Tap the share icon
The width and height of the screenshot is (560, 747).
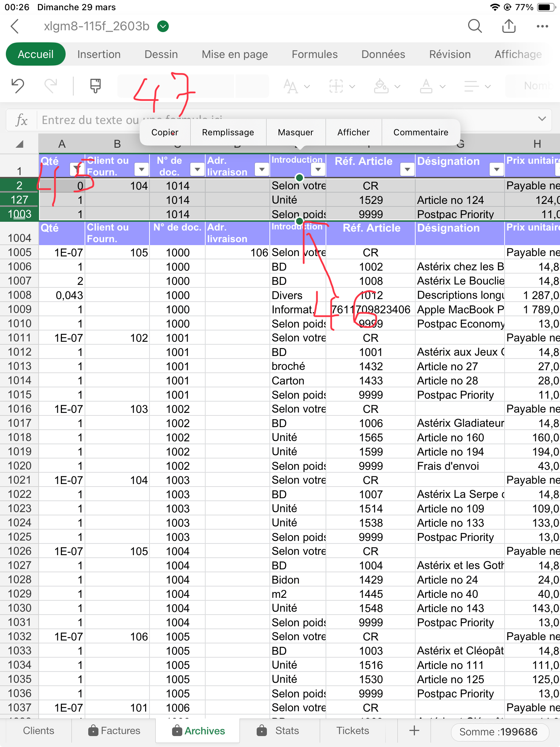click(x=509, y=26)
